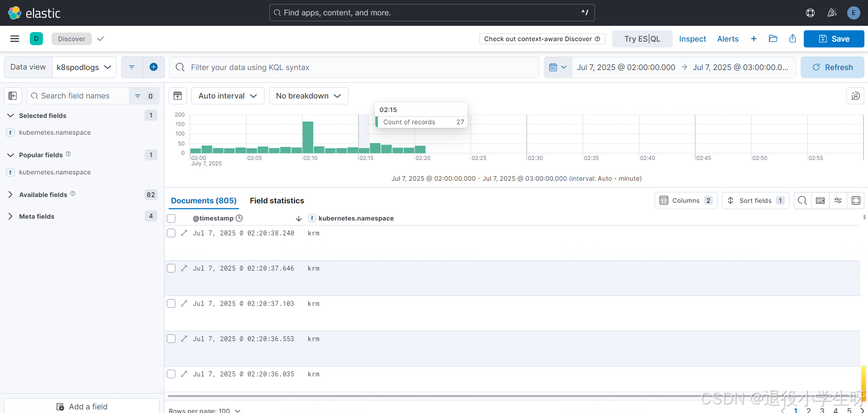Image resolution: width=868 pixels, height=413 pixels.
Task: Open the Alerts menu item
Action: pos(727,39)
